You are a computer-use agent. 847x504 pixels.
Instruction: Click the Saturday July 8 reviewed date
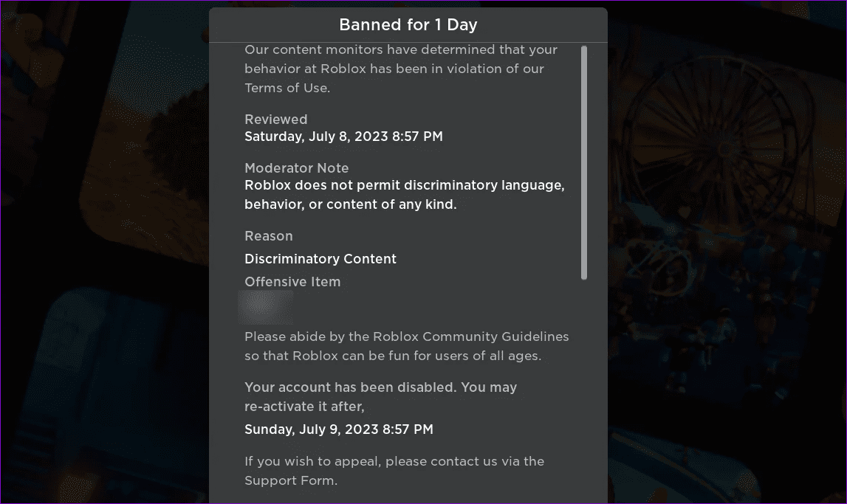343,136
